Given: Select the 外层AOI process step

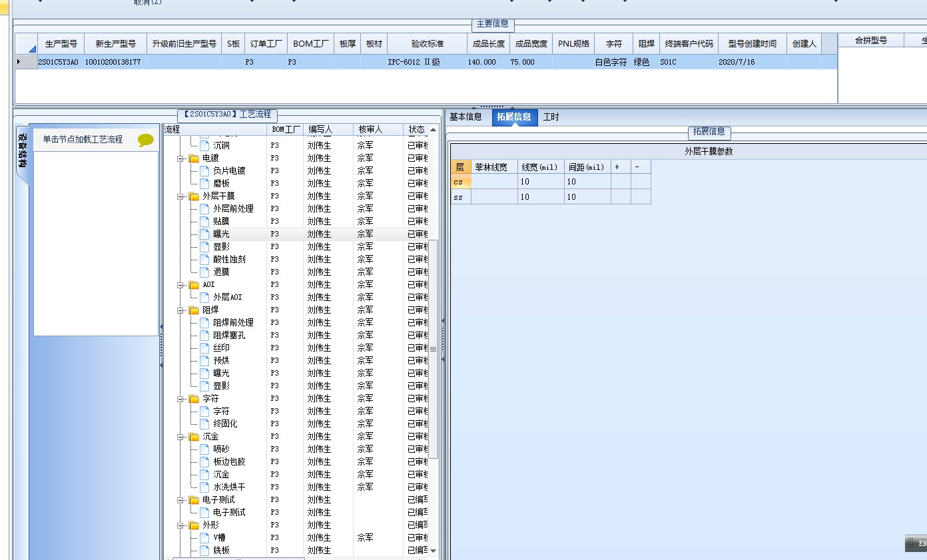Looking at the screenshot, I should pos(228,298).
